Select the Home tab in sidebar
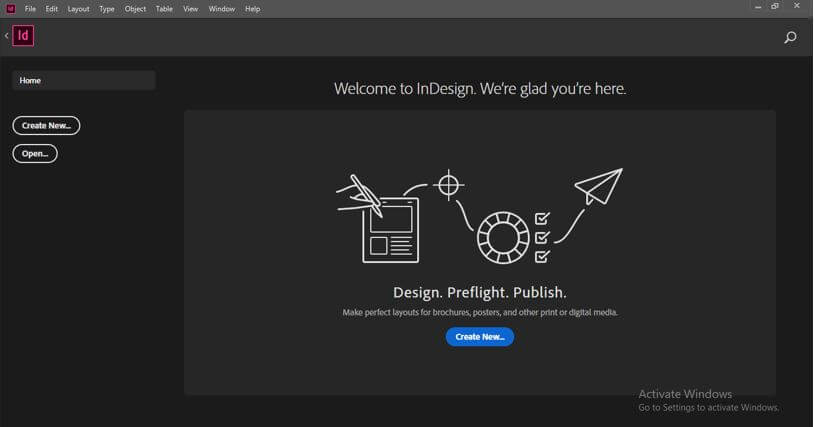 (84, 81)
